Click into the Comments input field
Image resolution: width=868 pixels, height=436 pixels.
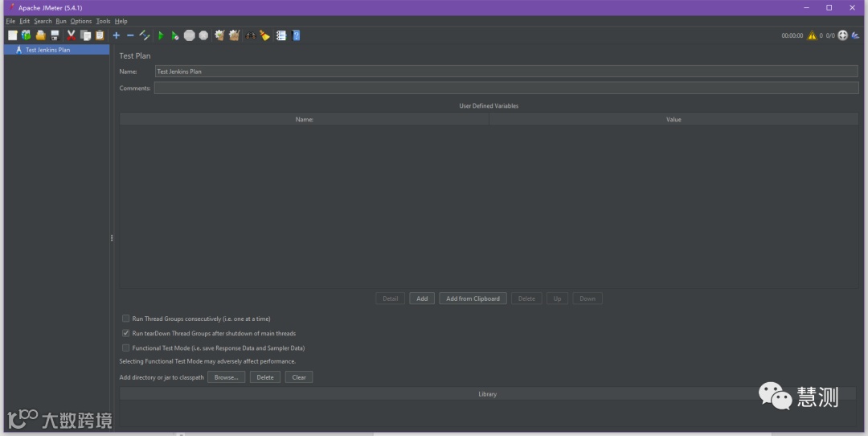(x=506, y=88)
